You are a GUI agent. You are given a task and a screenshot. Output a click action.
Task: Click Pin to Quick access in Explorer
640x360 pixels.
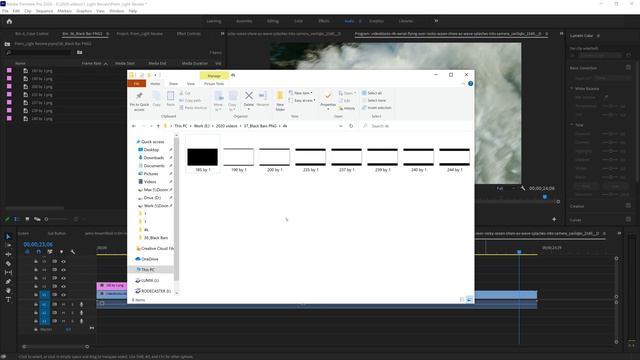click(139, 101)
